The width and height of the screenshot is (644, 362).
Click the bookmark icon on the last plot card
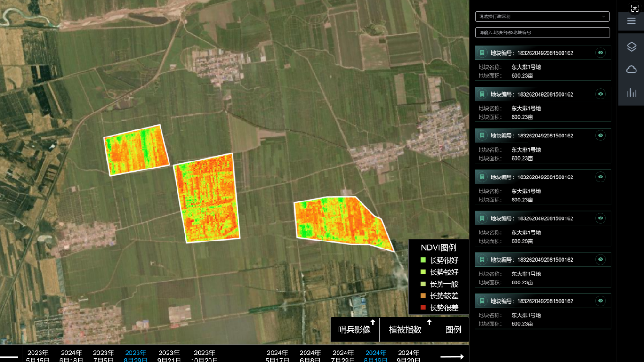pos(482,301)
